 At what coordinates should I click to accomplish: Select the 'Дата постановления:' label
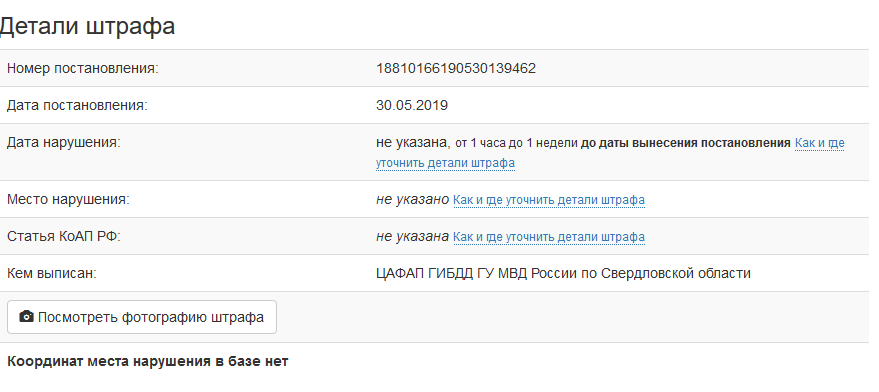click(x=77, y=105)
